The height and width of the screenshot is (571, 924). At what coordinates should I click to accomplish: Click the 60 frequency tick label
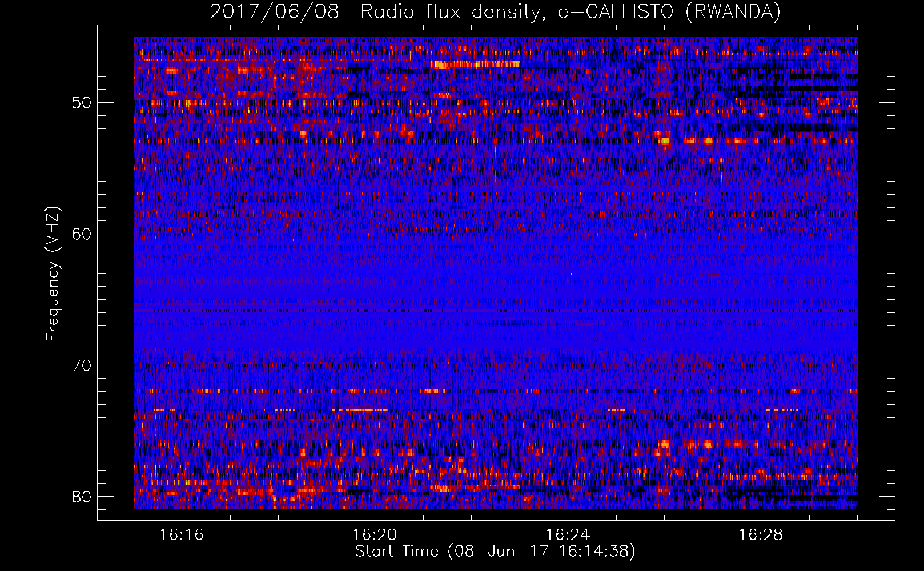point(82,234)
